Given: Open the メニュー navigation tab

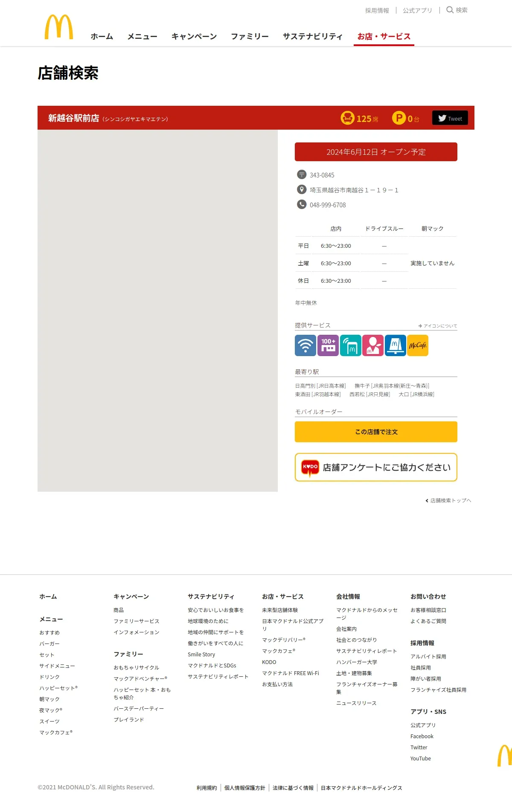Looking at the screenshot, I should 143,36.
